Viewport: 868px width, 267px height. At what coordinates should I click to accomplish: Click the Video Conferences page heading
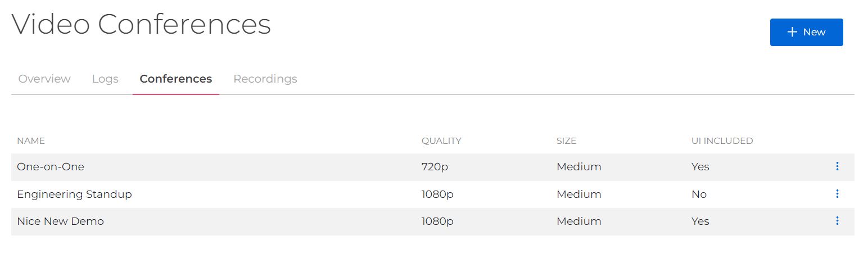(141, 25)
